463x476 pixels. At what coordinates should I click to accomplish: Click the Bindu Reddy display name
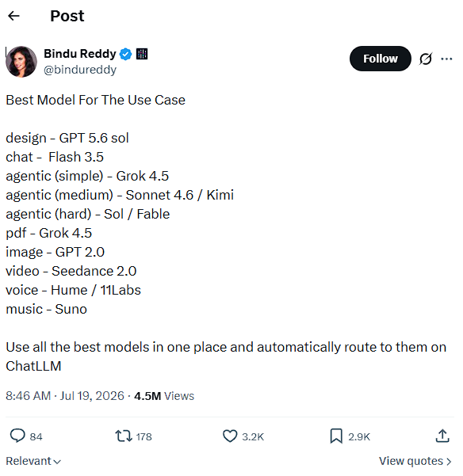coord(80,54)
